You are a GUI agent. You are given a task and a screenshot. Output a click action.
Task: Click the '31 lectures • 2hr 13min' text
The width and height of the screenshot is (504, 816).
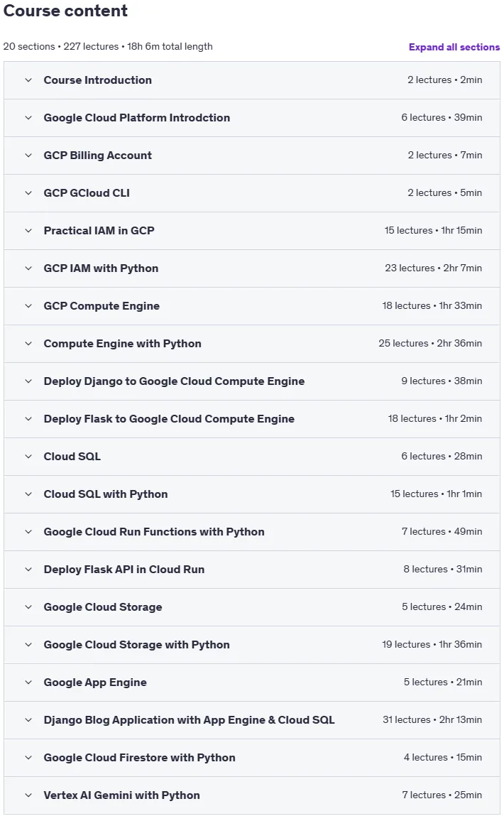[432, 719]
